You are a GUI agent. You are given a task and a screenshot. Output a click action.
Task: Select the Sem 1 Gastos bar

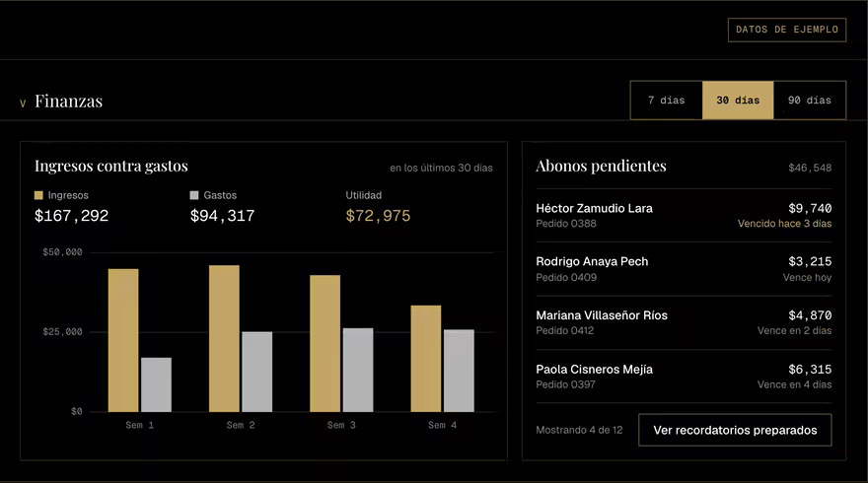coord(156,384)
